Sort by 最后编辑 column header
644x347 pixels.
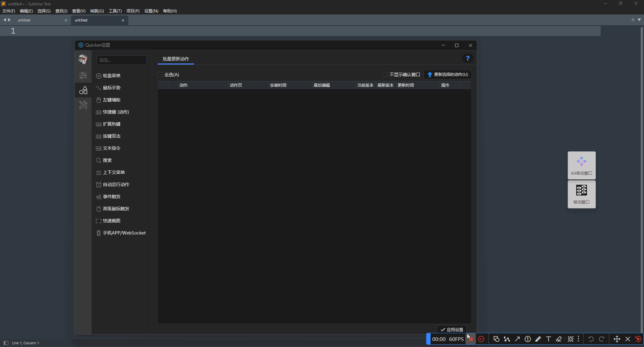[x=334, y=85]
